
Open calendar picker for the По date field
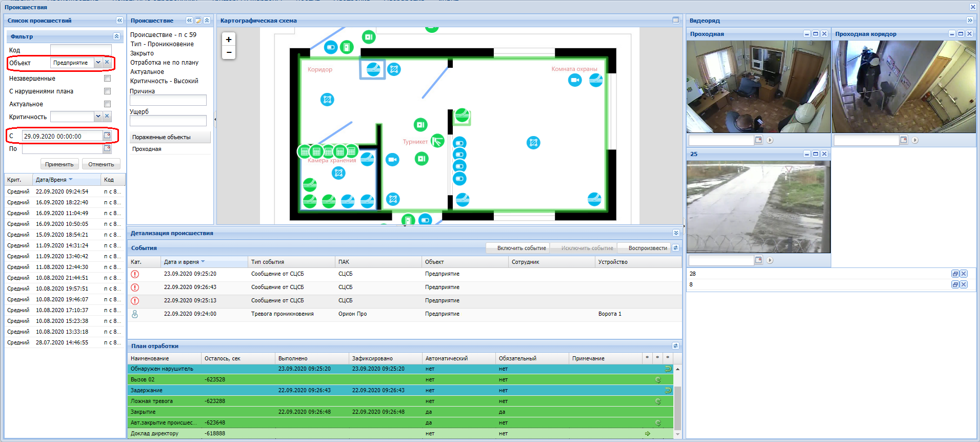[107, 148]
